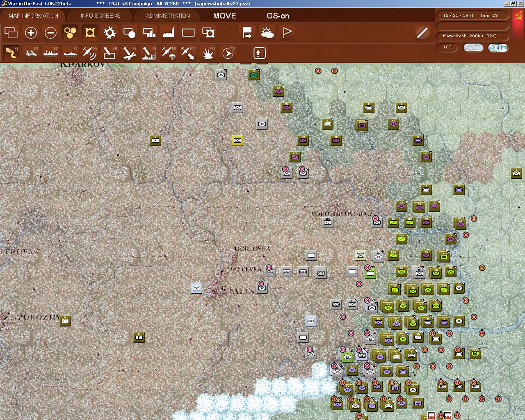Click the rectangle with bar chart icon
Image resolution: width=525 pixels, height=420 pixels.
149,32
